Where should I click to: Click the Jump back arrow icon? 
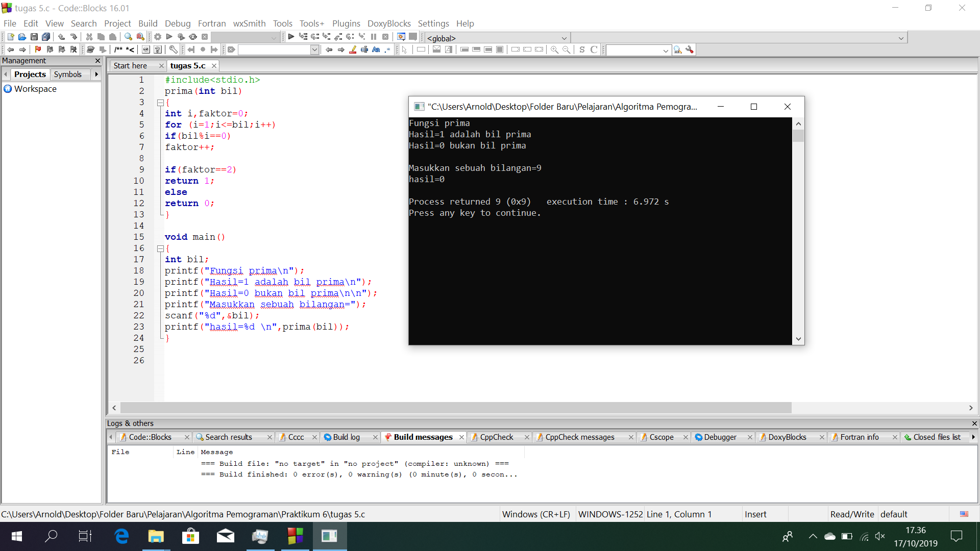pos(11,49)
